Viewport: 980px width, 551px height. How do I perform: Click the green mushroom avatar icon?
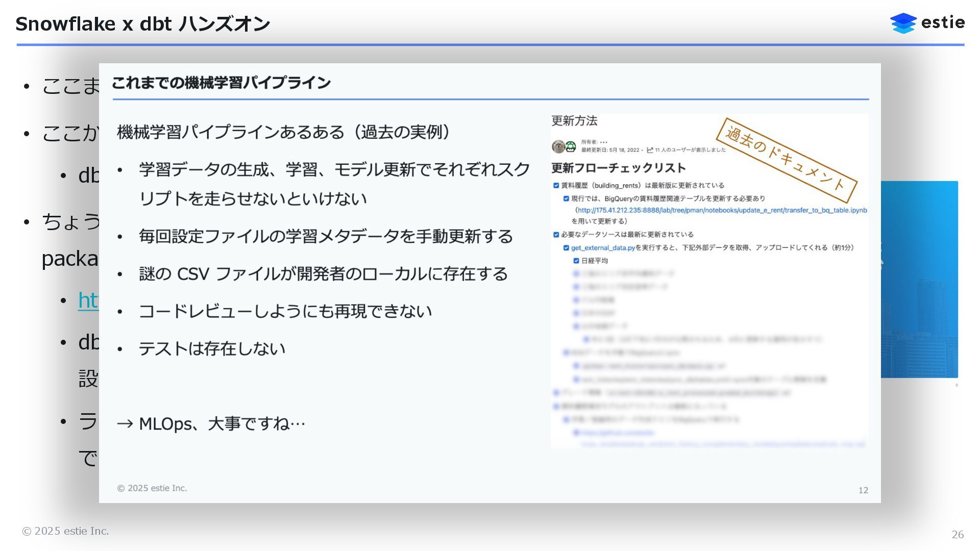(571, 147)
